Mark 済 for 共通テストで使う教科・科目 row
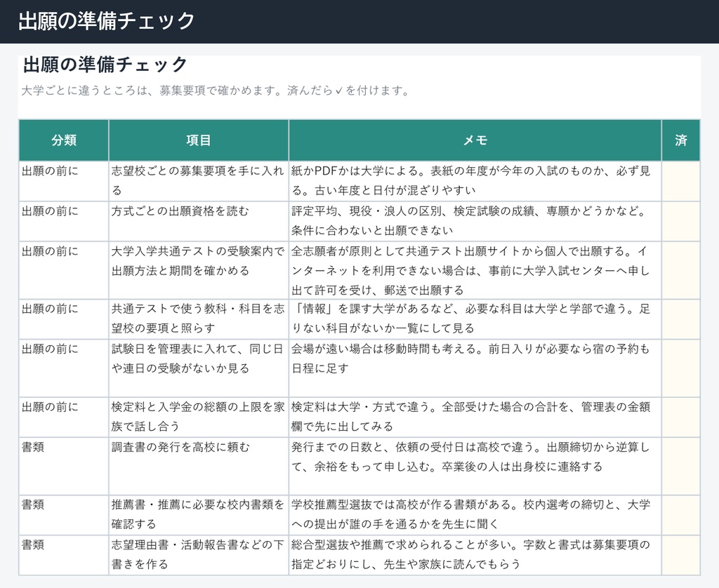 (x=681, y=319)
